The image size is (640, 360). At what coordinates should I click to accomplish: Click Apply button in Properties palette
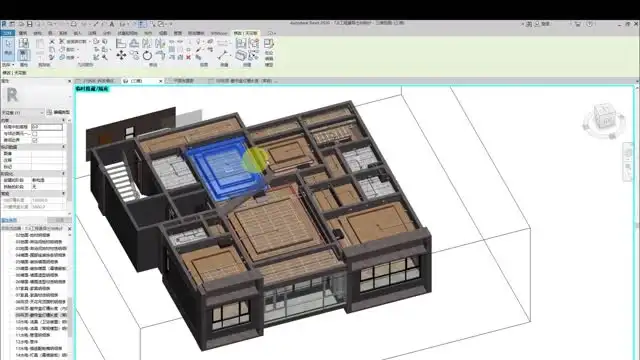[x=60, y=220]
